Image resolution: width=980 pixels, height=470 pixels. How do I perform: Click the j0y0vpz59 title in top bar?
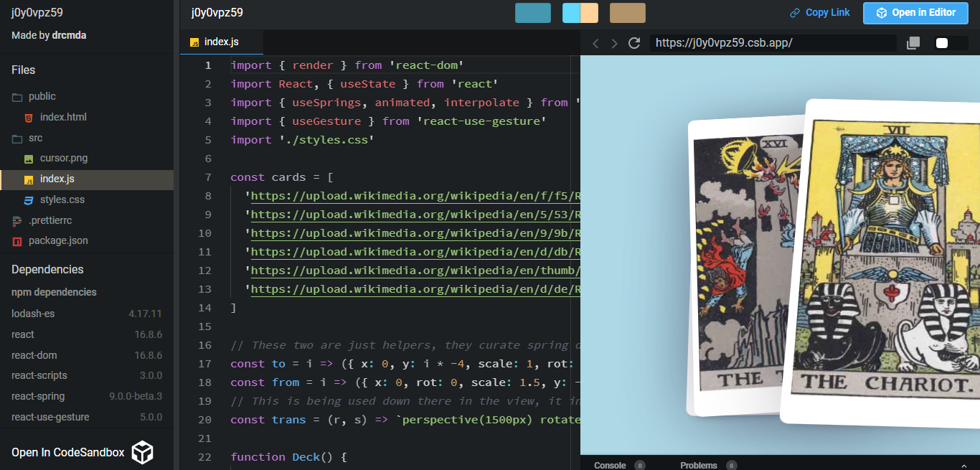coord(217,13)
